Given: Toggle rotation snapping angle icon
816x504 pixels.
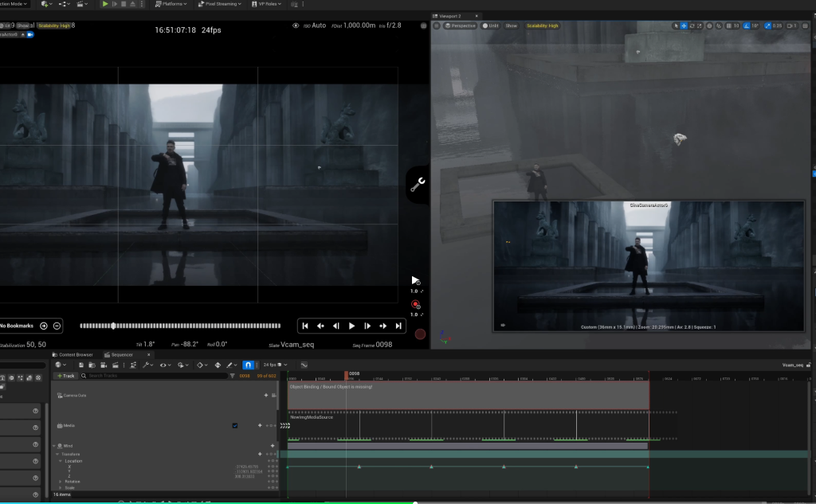Looking at the screenshot, I should coord(746,25).
